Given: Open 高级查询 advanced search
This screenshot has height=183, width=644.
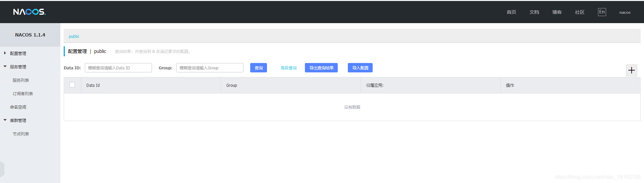Looking at the screenshot, I should pos(288,68).
